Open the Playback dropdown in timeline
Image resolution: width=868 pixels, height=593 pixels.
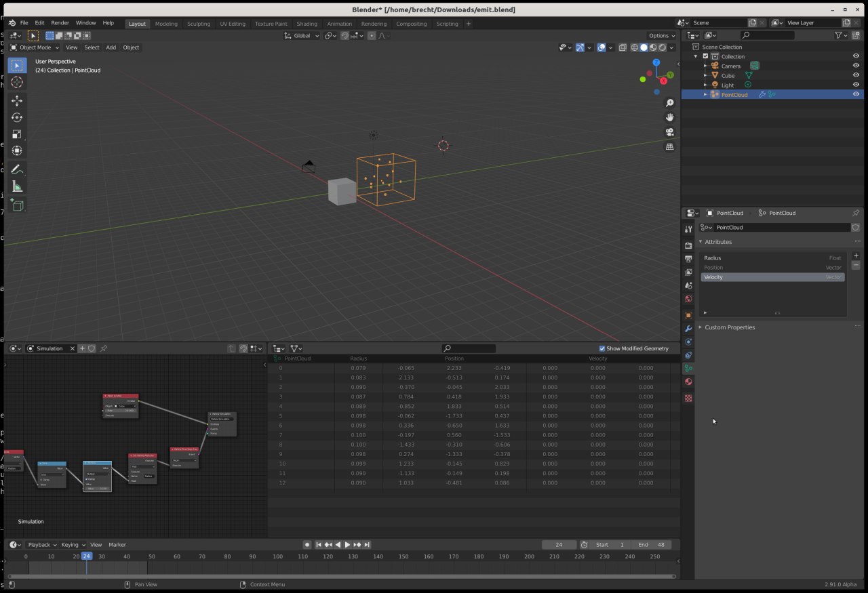coord(42,545)
